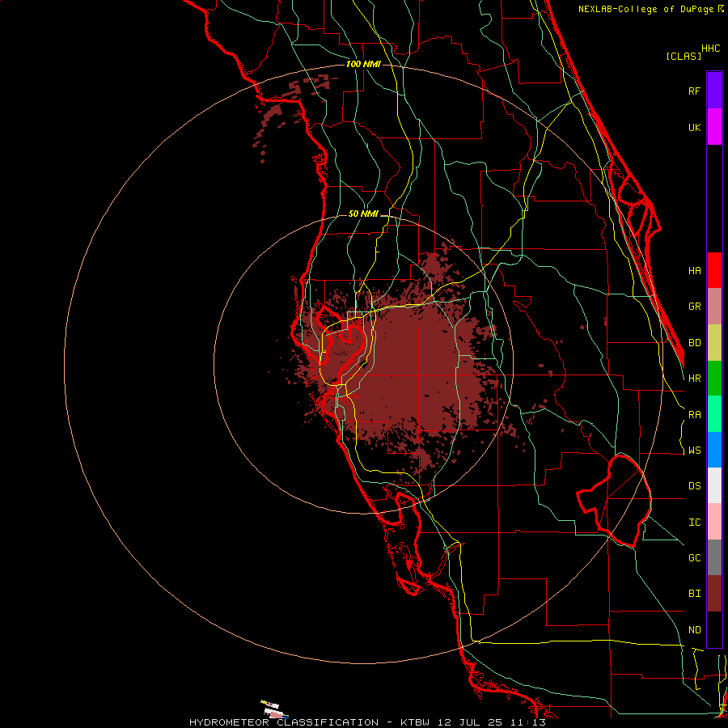Click the brown BI legend swatch

coord(714,594)
